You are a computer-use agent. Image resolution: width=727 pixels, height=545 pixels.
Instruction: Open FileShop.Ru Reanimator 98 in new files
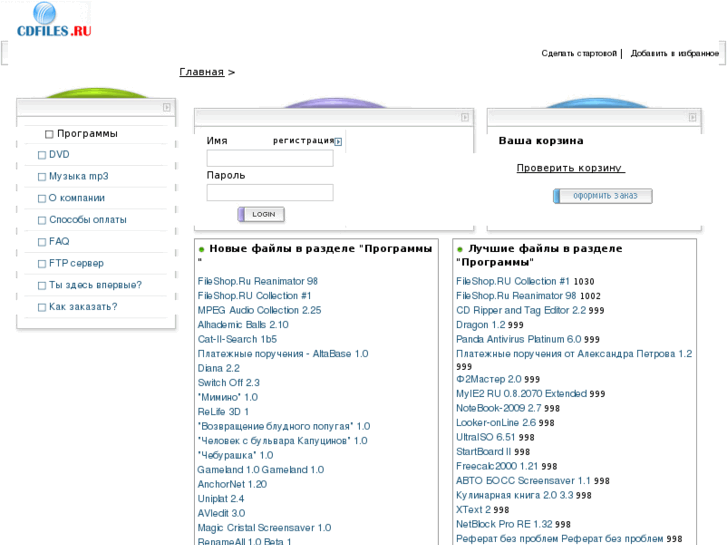coord(257,281)
